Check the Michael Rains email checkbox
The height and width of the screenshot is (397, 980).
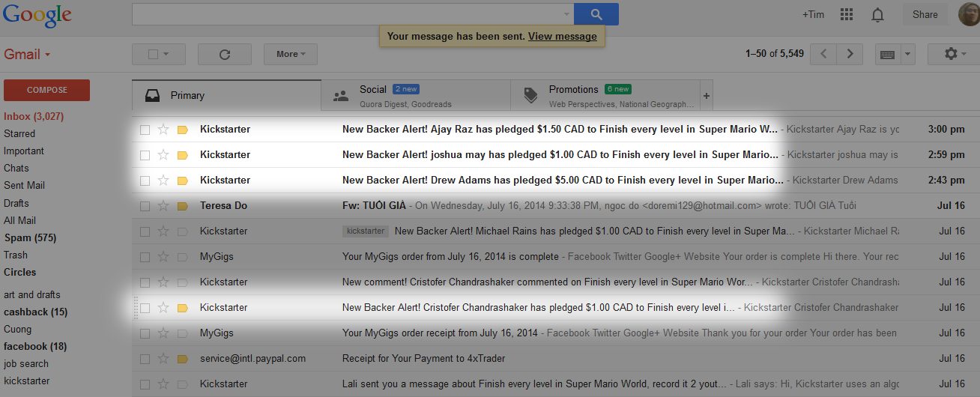click(x=145, y=231)
